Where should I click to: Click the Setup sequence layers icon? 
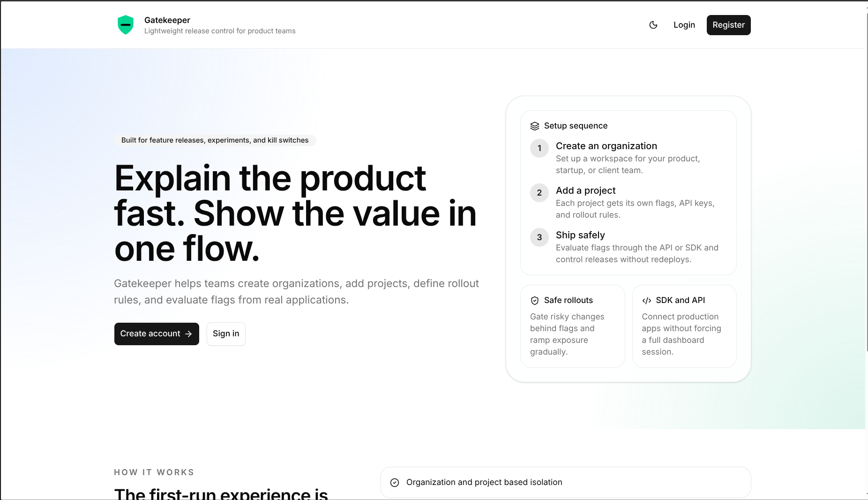click(x=535, y=126)
